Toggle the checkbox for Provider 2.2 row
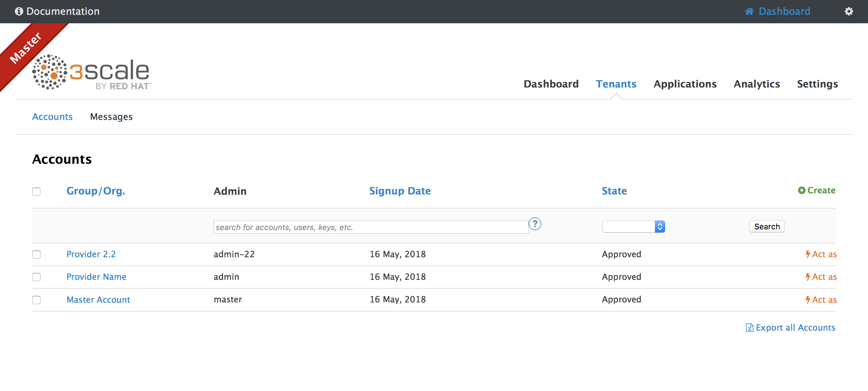868x391 pixels. click(36, 254)
